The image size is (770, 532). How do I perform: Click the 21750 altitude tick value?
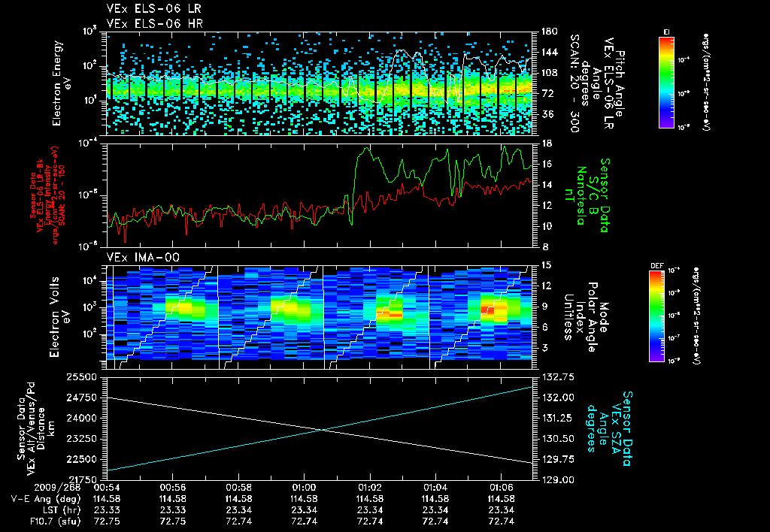pos(82,479)
